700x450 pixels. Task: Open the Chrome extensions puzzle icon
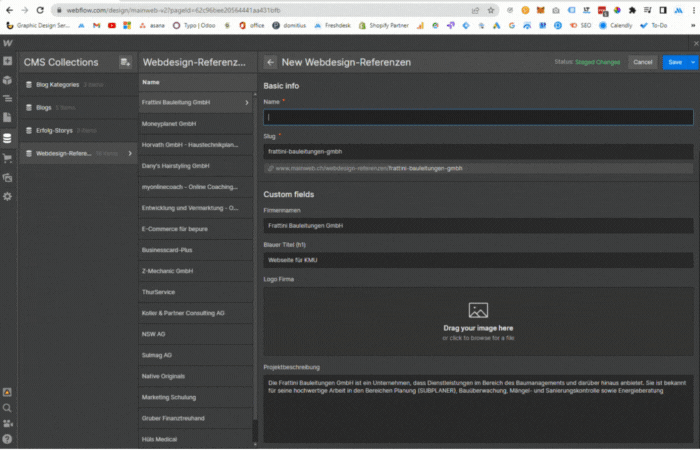coord(632,10)
